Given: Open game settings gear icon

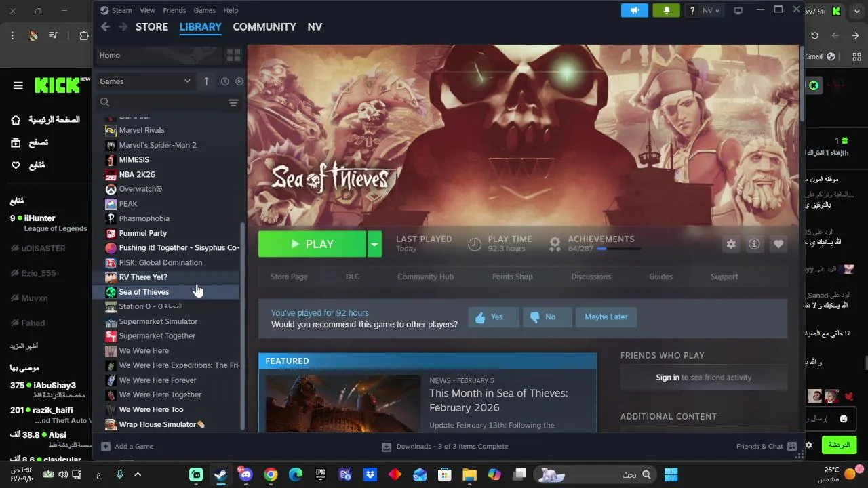Looking at the screenshot, I should coord(731,244).
